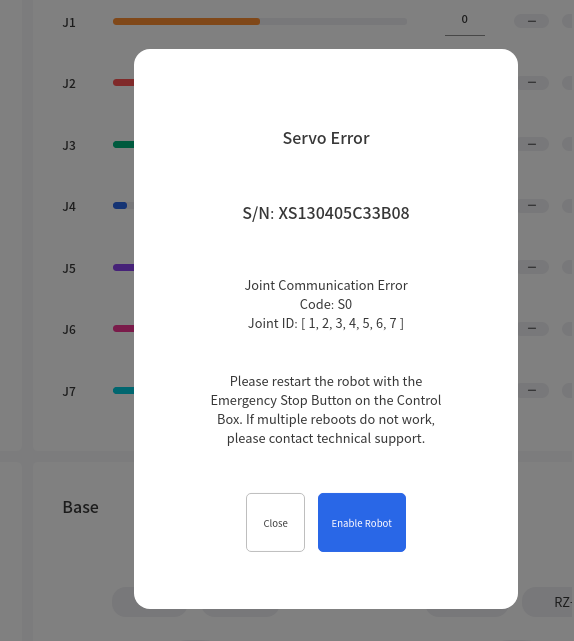Decrease J1 with its minus button
This screenshot has width=574, height=641.
[x=531, y=21]
